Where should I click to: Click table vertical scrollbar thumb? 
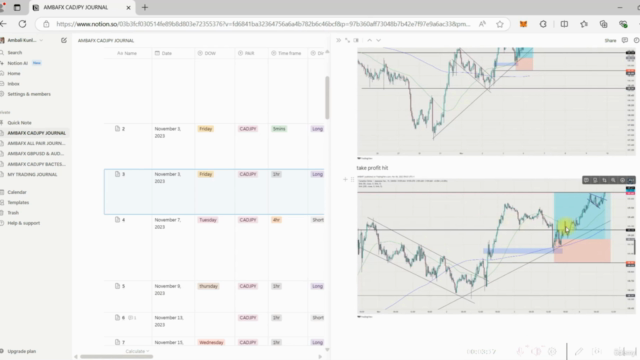(327, 98)
